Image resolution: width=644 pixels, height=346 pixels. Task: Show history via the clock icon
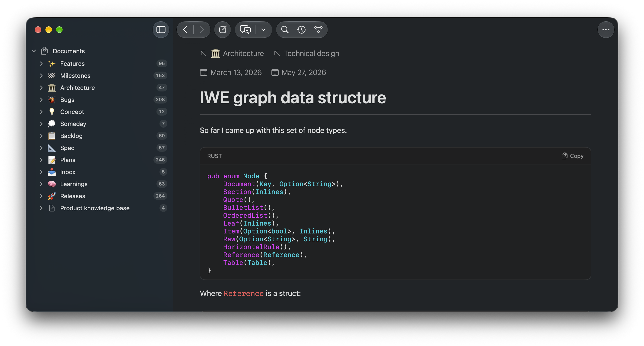301,30
